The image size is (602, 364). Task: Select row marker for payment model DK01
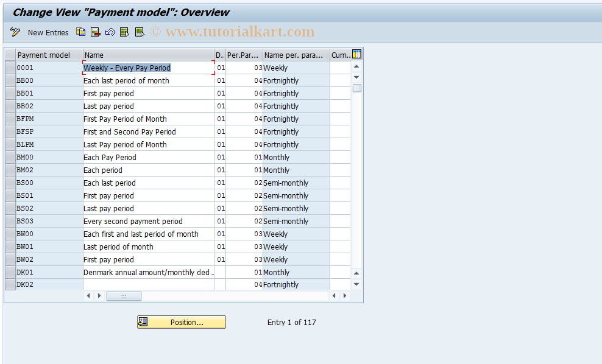(10, 272)
